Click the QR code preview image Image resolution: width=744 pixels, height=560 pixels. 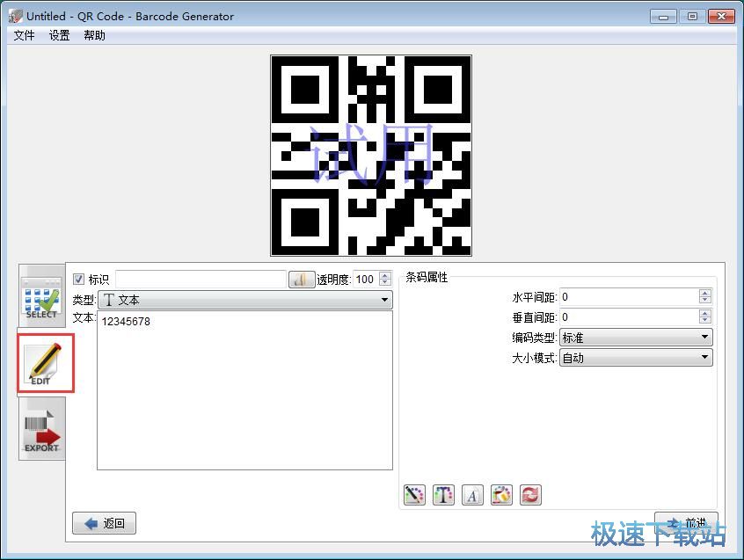point(371,156)
